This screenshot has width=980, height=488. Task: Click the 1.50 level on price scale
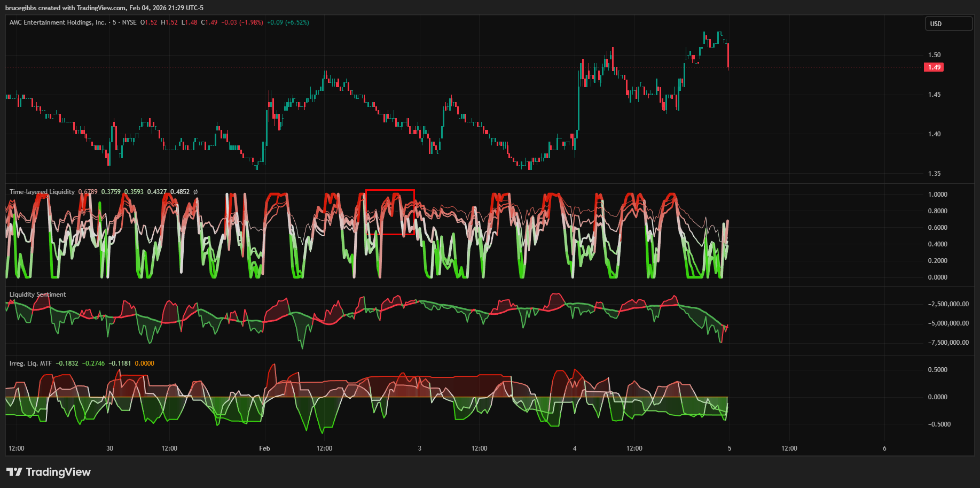[934, 55]
